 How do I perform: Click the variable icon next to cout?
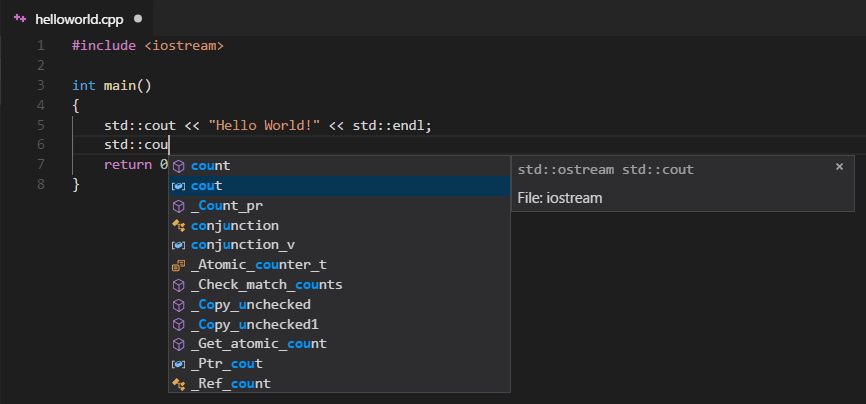[179, 186]
